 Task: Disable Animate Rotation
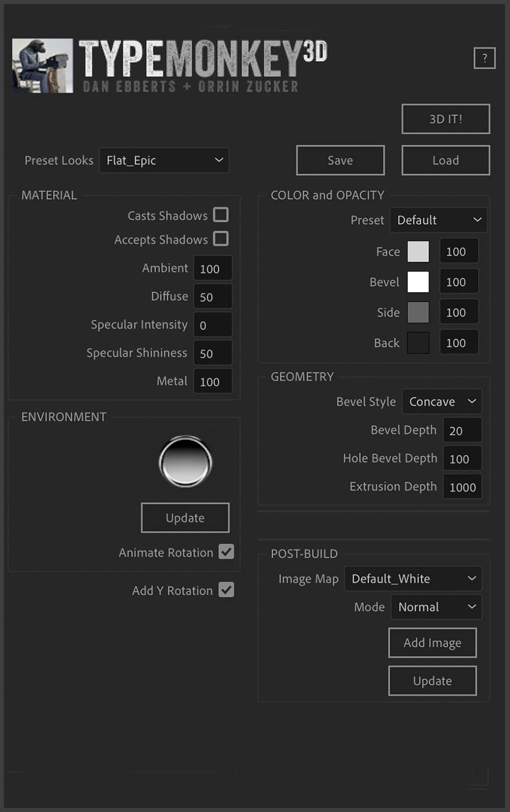point(226,553)
